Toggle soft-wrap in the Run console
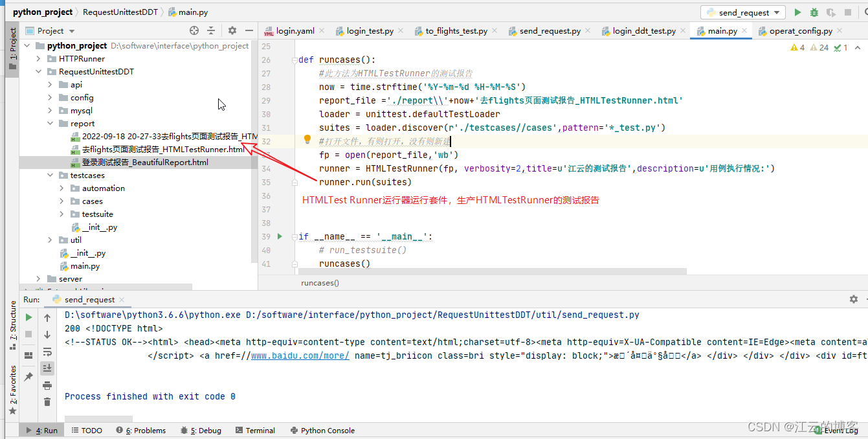This screenshot has height=439, width=868. point(47,352)
